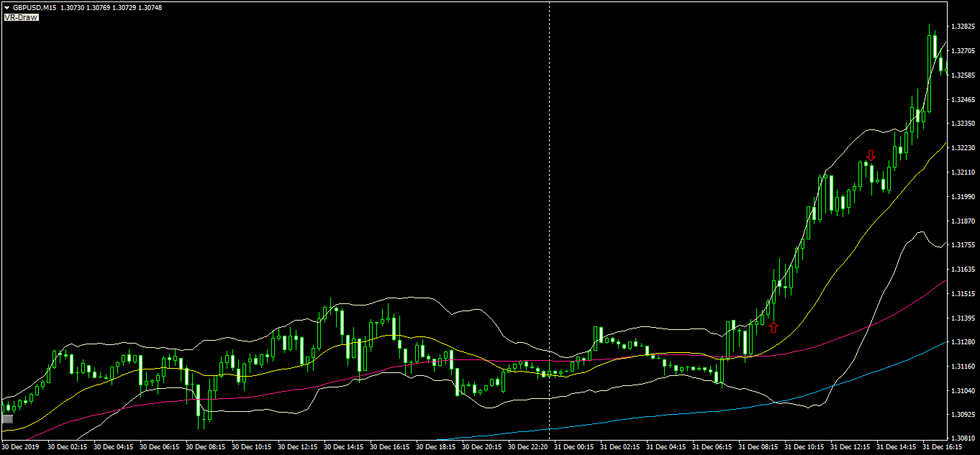This screenshot has height=455, width=980.
Task: Click the 1.30810 price axis label
Action: coord(963,438)
